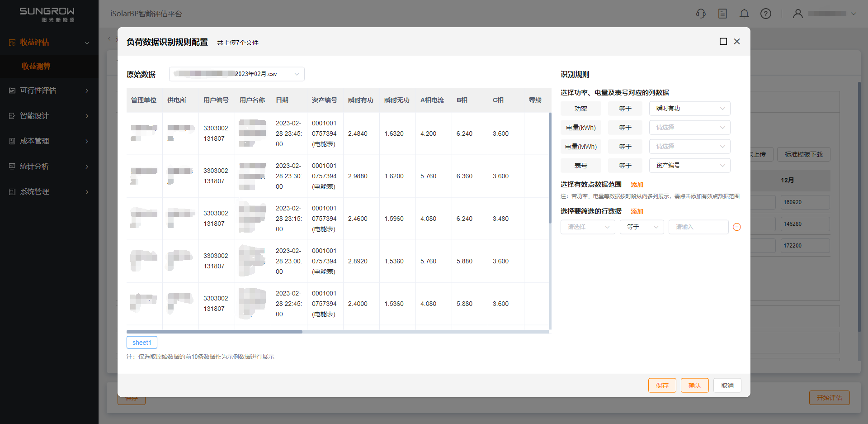Open notifications bell icon
This screenshot has height=424, width=868.
[x=744, y=14]
